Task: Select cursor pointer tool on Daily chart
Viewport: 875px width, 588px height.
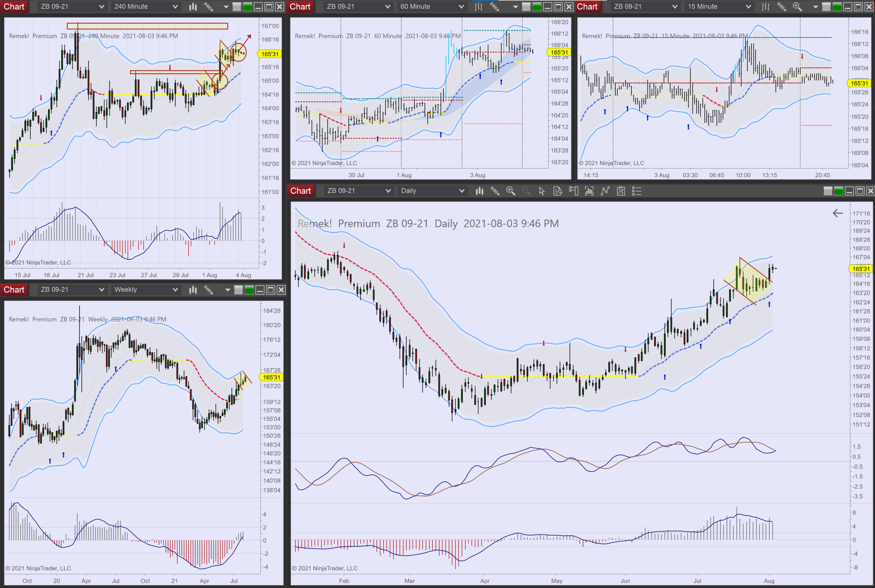Action: pos(541,191)
